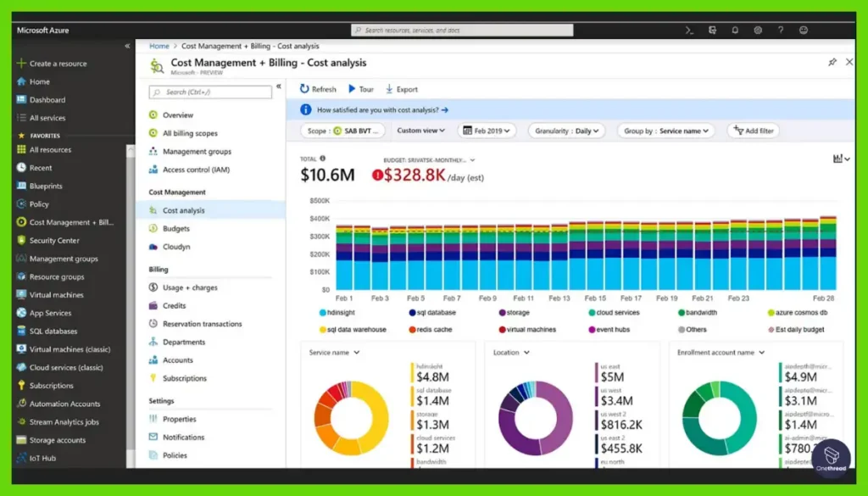Pin the Cost analysis blade
868x496 pixels.
click(x=832, y=62)
